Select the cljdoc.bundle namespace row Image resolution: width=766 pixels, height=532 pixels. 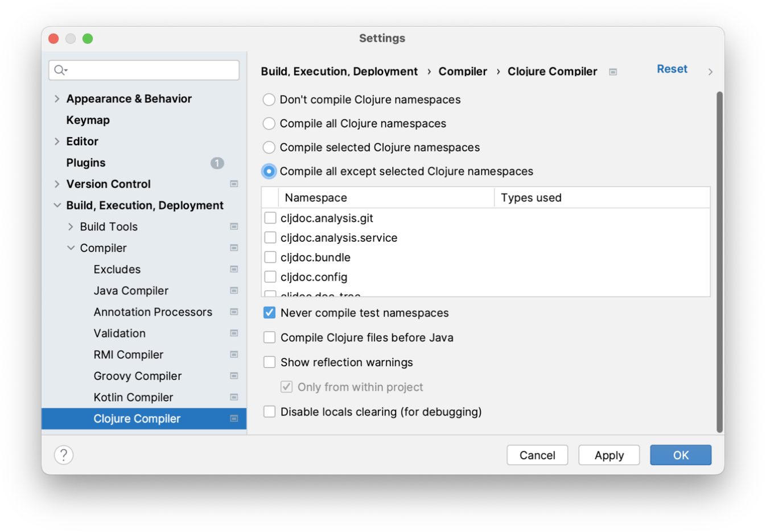pyautogui.click(x=485, y=257)
